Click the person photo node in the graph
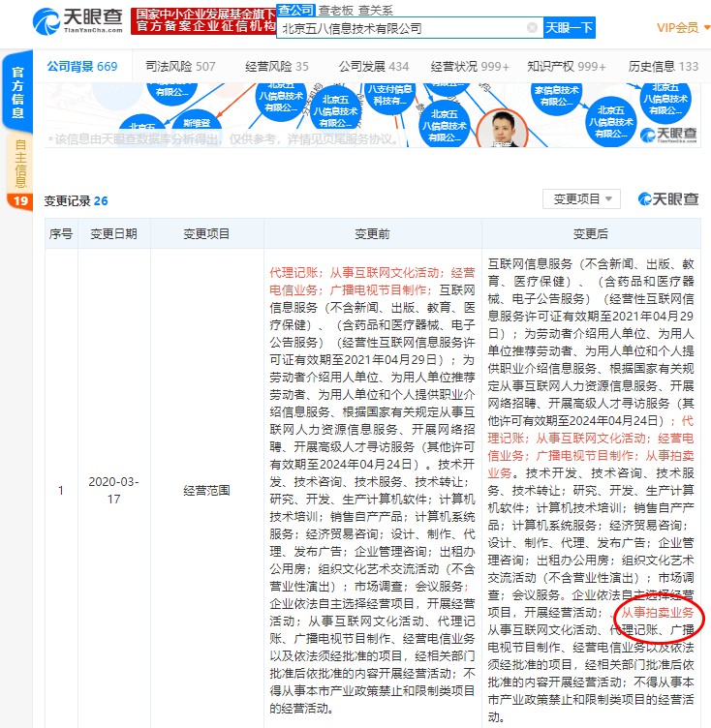Screen dimensions: 711x728 coord(503,129)
